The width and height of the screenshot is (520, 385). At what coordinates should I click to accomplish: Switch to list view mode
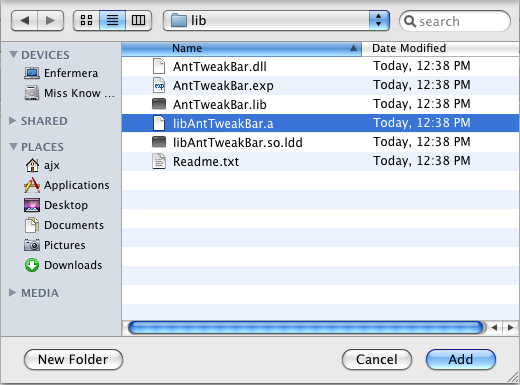(112, 21)
